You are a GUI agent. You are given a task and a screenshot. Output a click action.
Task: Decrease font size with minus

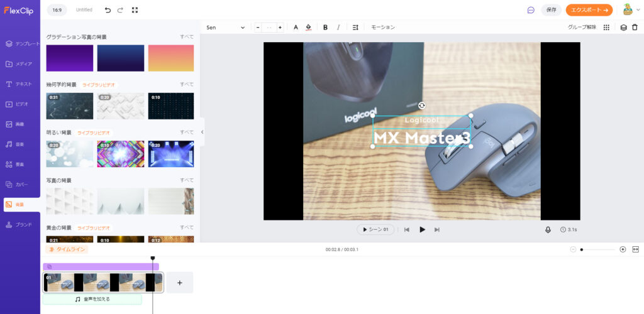(x=258, y=28)
